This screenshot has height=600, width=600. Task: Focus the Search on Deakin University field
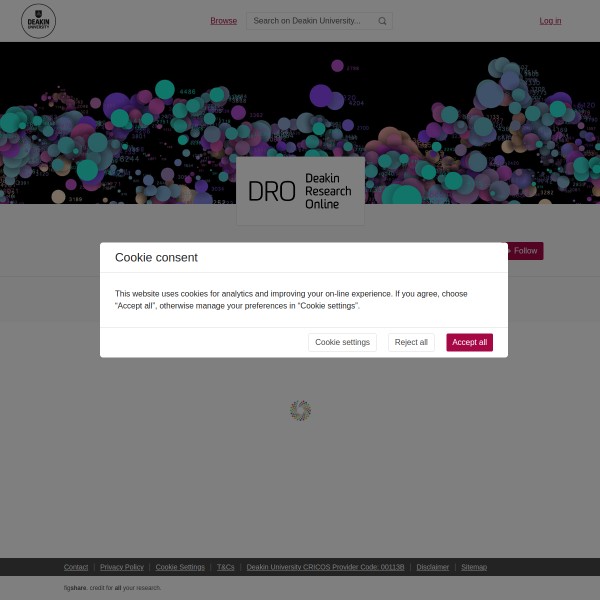(x=312, y=21)
